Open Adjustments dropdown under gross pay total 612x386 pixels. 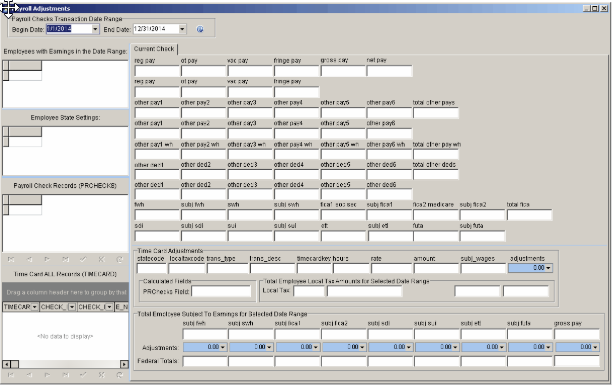click(x=595, y=347)
